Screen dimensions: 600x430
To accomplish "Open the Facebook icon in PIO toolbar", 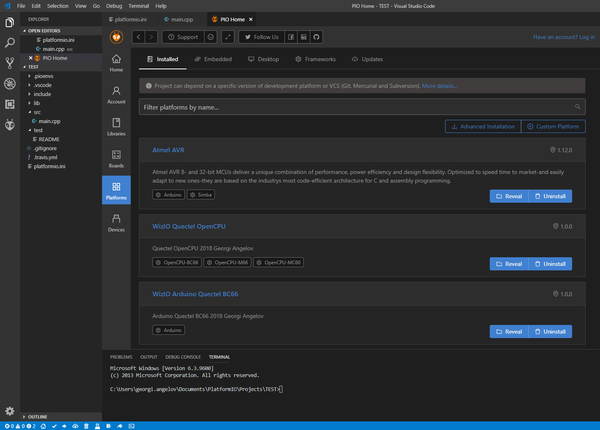I will [x=291, y=37].
